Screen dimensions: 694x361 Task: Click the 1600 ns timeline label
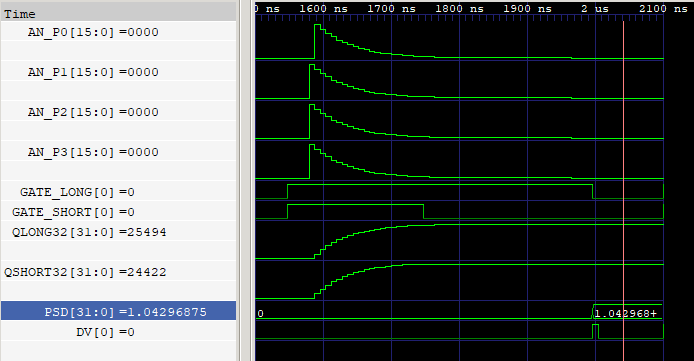(324, 8)
